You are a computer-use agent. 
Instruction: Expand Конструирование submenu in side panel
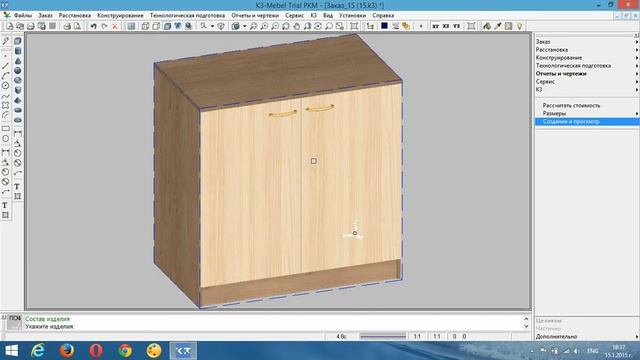637,58
